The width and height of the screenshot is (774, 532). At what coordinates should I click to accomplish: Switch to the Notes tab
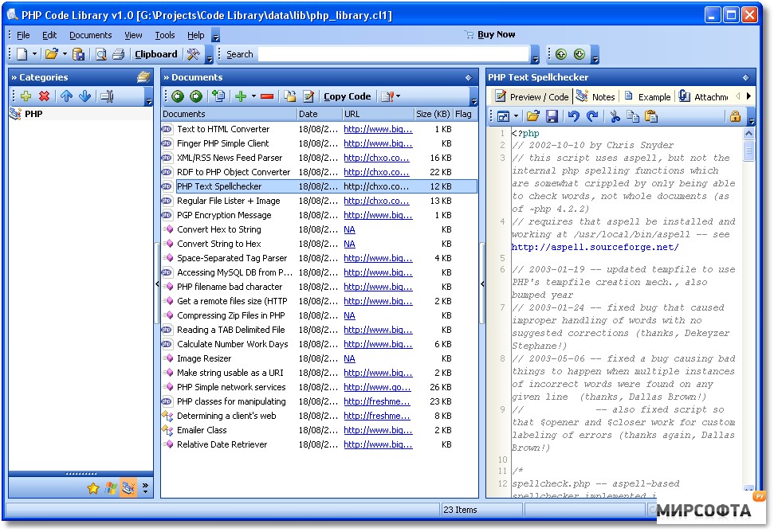(595, 96)
